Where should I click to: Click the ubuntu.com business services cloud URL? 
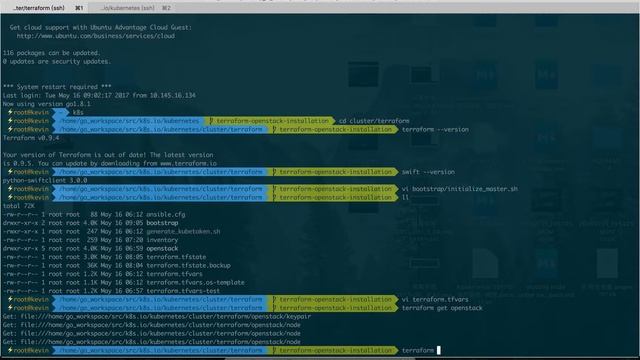click(96, 36)
